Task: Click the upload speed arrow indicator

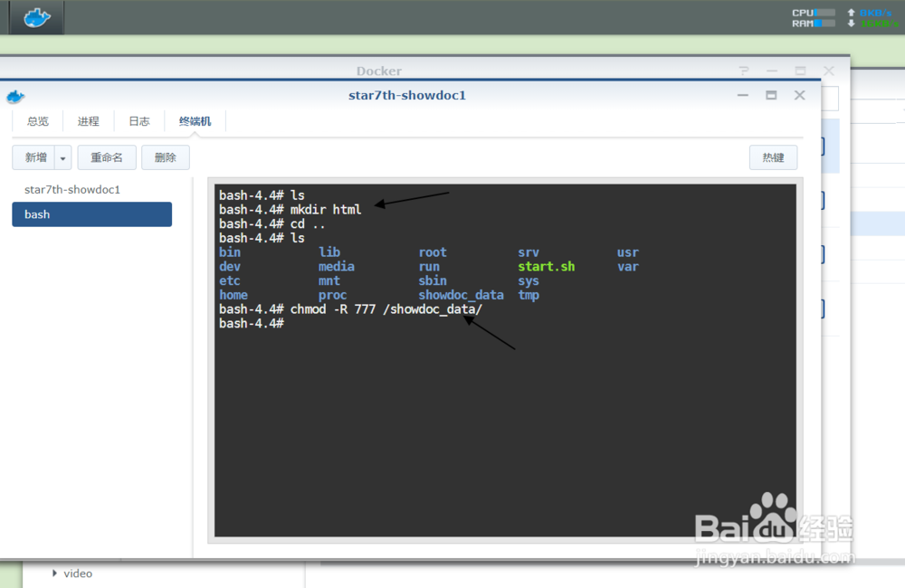Action: click(851, 12)
